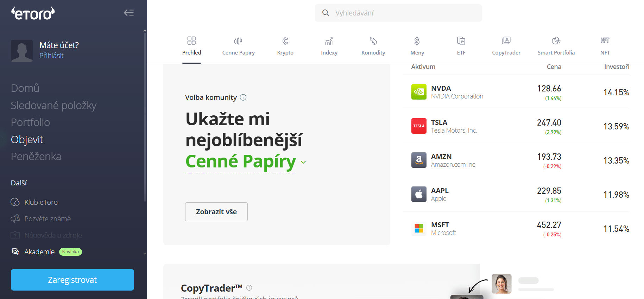This screenshot has height=299, width=644.
Task: Click the Amazon logo icon
Action: [419, 160]
